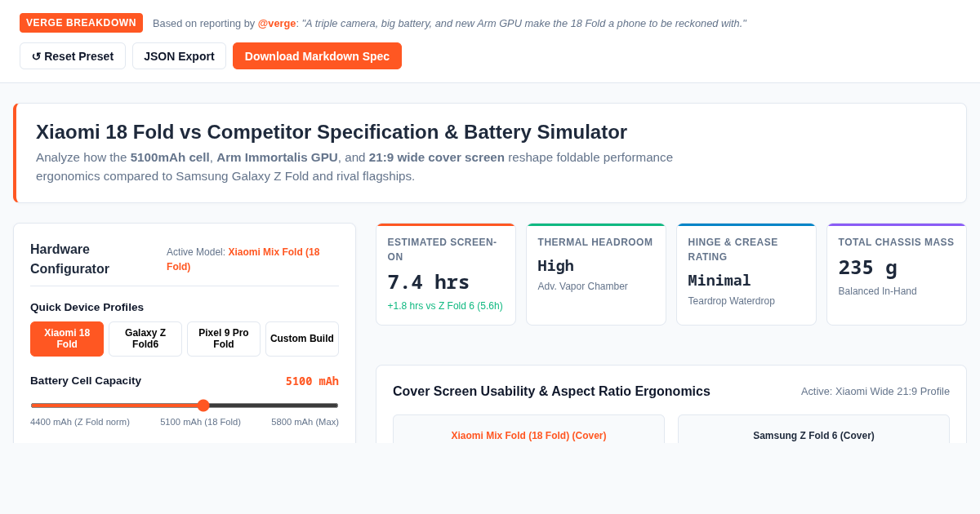Click the 7.4 hrs value
This screenshot has height=514, width=980.
(429, 282)
